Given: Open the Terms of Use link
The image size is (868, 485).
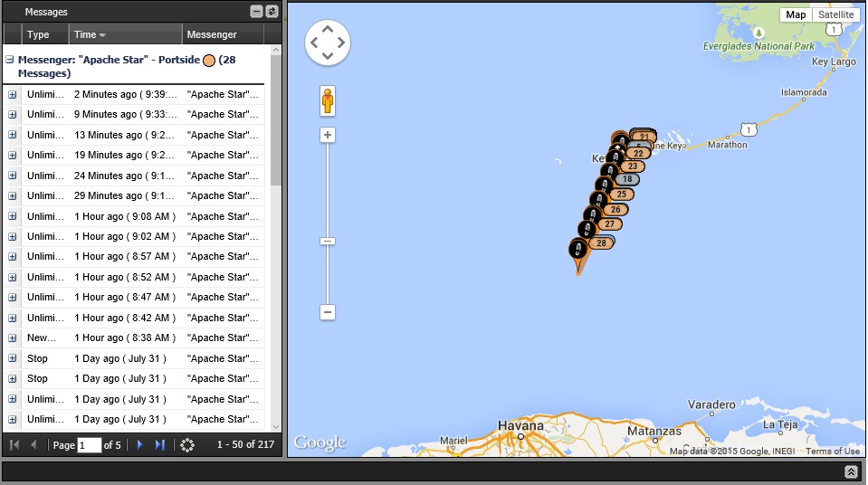Looking at the screenshot, I should coord(832,452).
